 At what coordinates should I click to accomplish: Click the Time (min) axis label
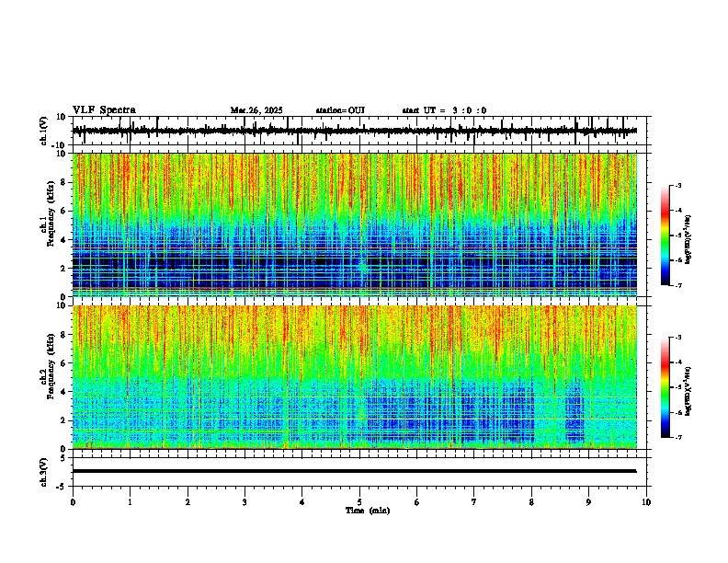(368, 511)
